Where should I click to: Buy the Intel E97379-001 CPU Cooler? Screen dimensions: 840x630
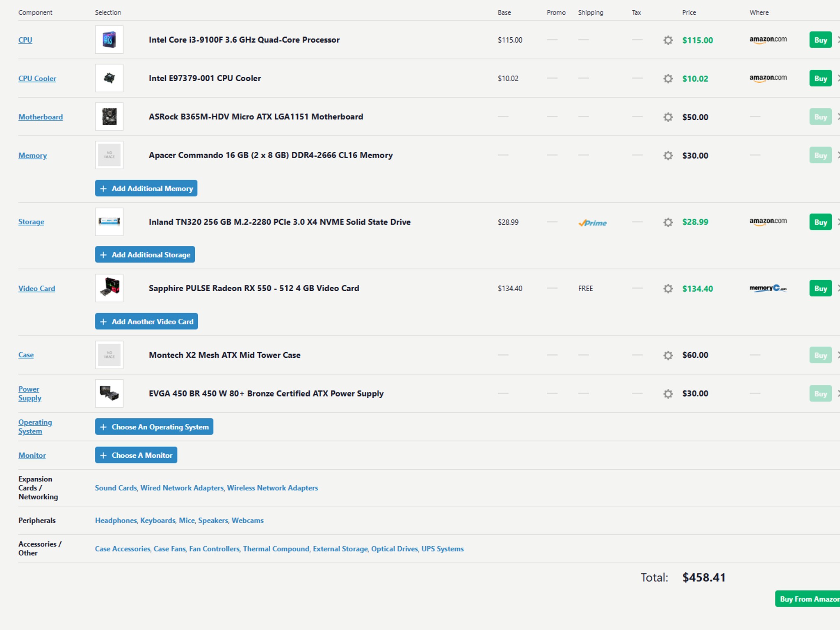tap(820, 78)
